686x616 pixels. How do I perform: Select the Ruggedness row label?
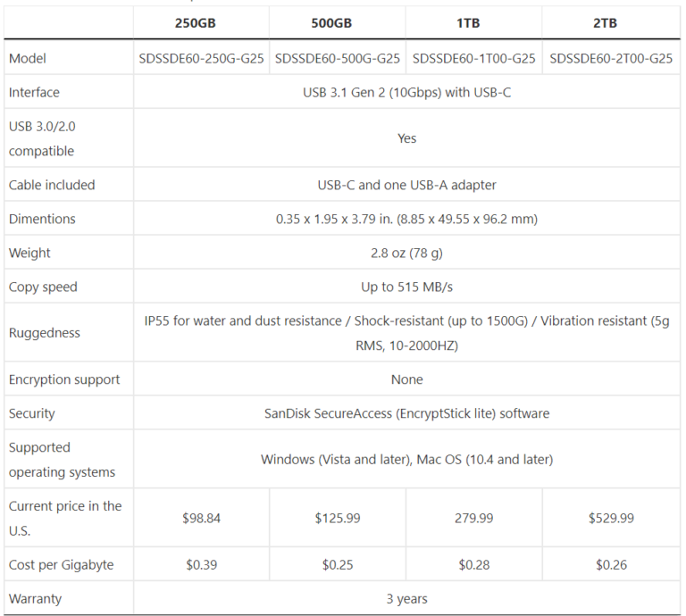coord(45,333)
